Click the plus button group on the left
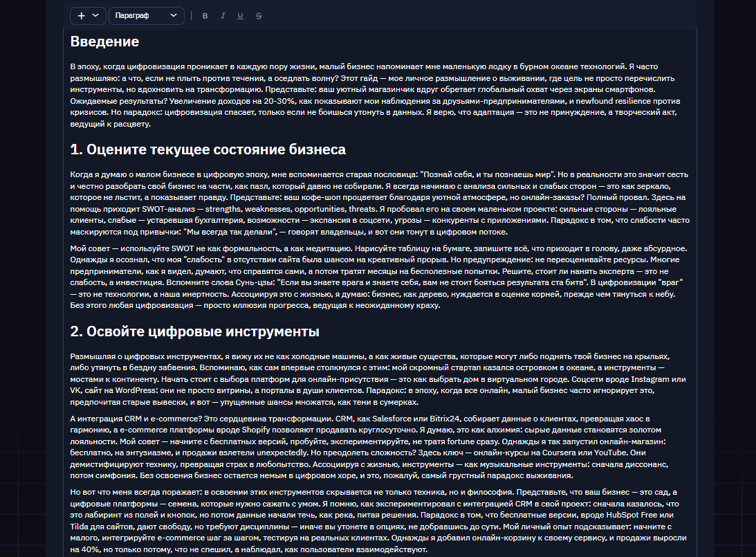The height and width of the screenshot is (557, 756). click(88, 15)
